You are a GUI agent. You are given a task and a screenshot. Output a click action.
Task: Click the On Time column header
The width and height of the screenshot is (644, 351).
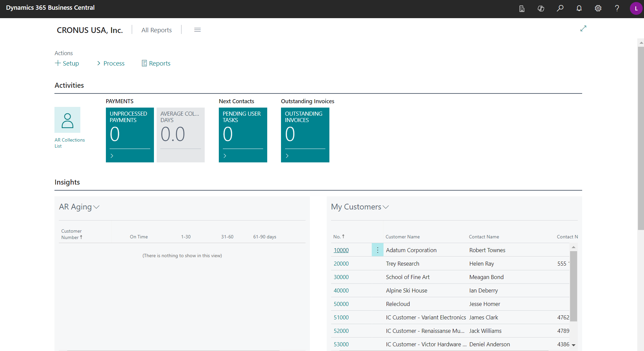coord(139,237)
